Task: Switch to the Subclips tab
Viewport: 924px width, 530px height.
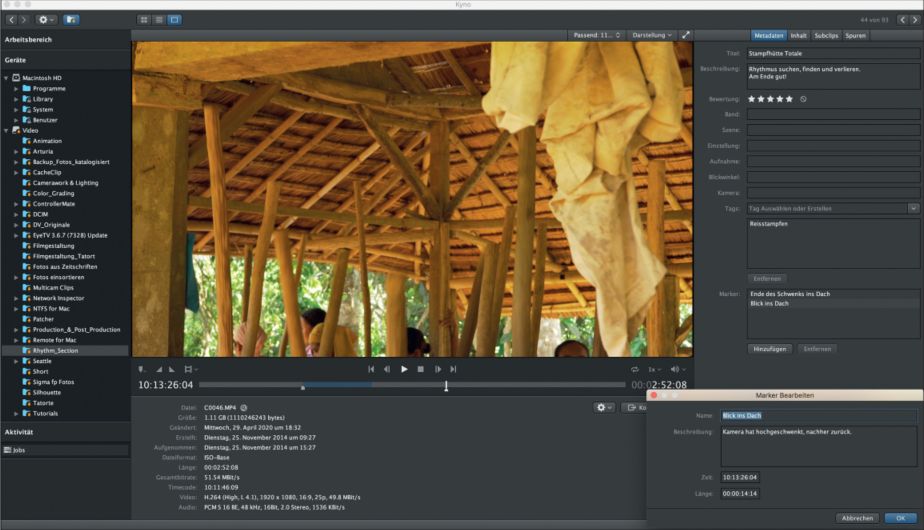Action: 826,36
